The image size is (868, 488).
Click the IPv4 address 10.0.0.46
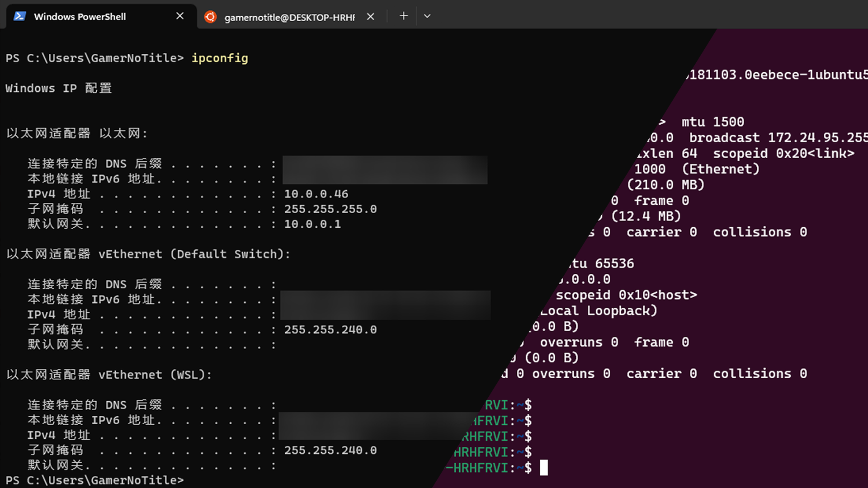click(316, 194)
